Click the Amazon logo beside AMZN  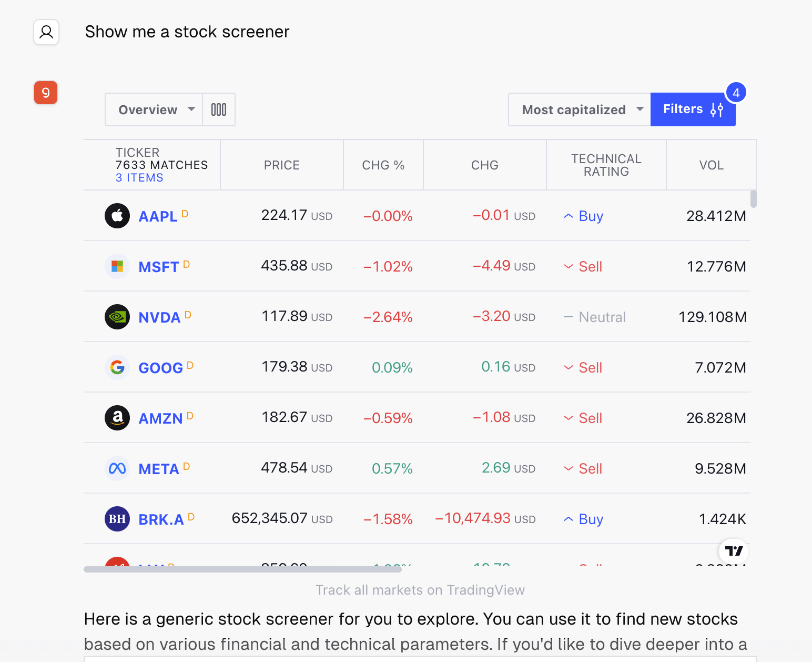pos(117,418)
